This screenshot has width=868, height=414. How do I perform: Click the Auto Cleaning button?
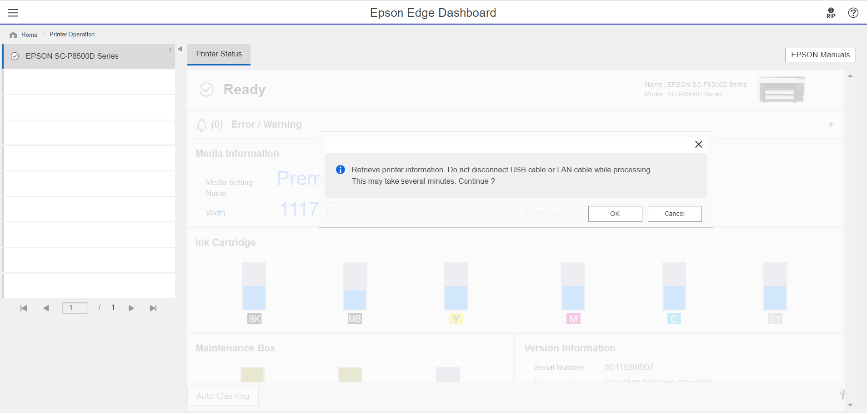coord(223,397)
